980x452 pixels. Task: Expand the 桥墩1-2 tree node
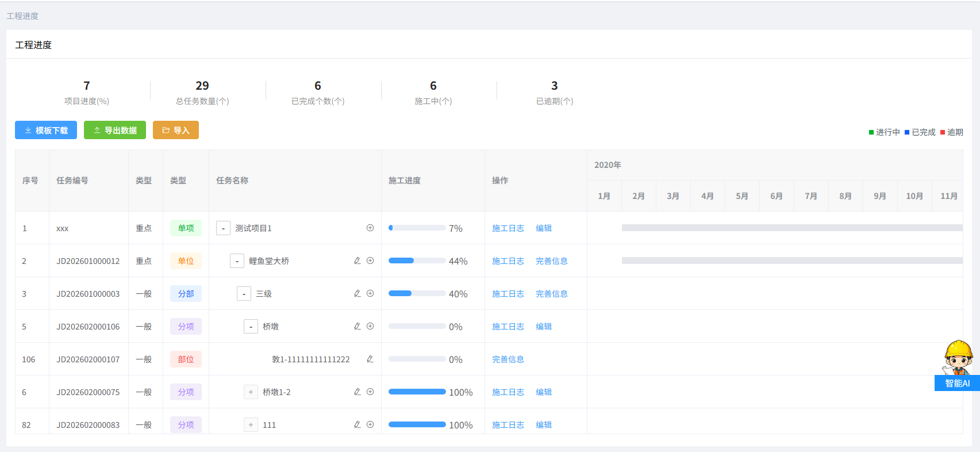click(x=251, y=392)
